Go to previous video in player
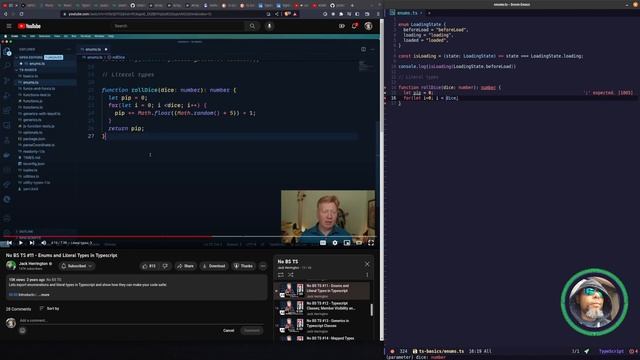The height and width of the screenshot is (360, 640). point(9,243)
